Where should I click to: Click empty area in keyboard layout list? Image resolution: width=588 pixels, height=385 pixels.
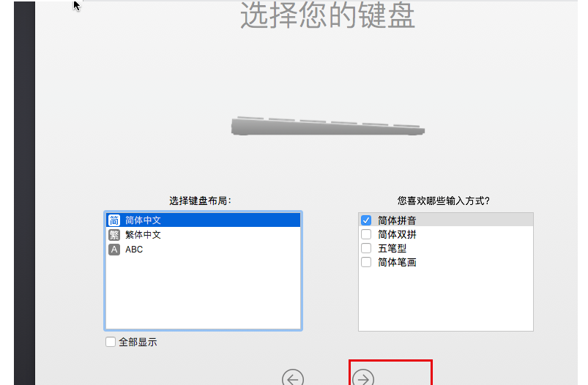coord(204,293)
